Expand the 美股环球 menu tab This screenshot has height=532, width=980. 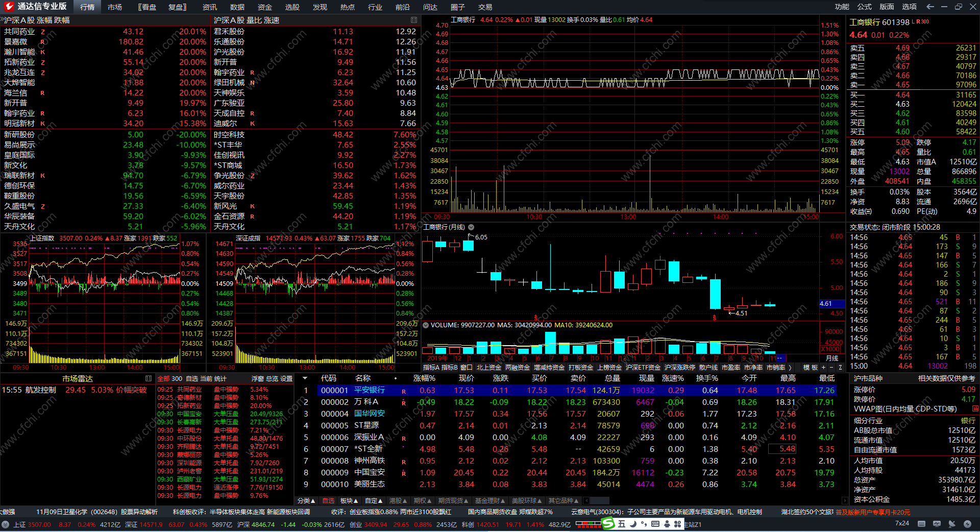[x=527, y=501]
